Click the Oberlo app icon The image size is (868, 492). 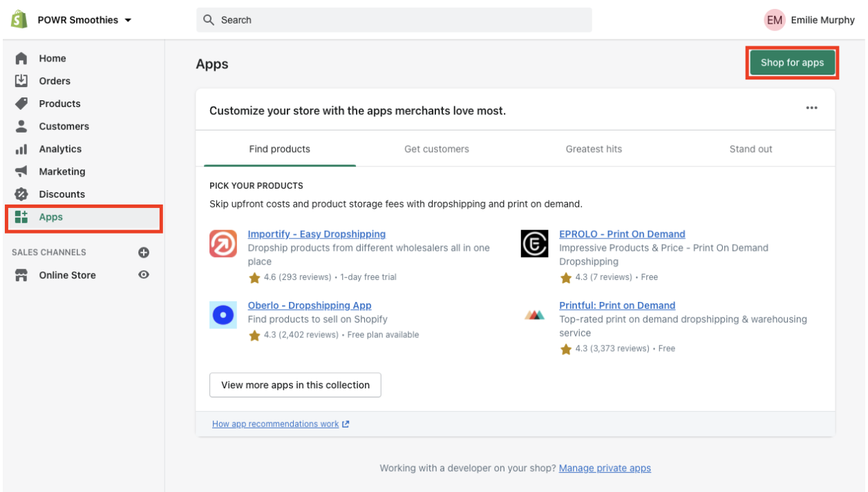point(223,315)
